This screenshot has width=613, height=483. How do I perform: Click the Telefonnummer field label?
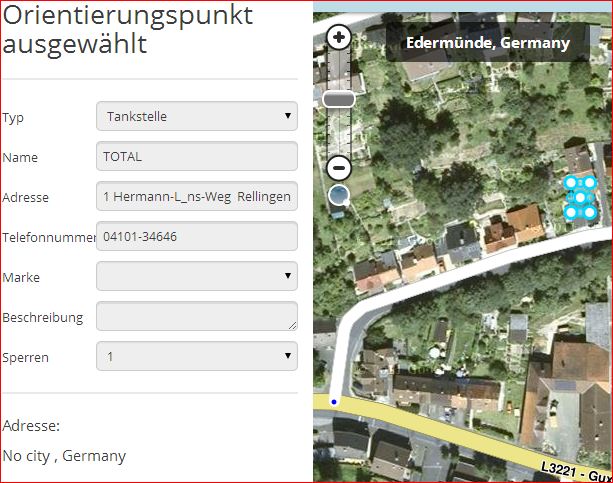click(49, 237)
